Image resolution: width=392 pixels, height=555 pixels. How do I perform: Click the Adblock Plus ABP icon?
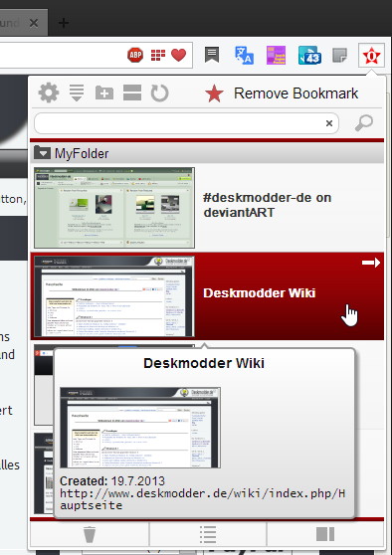tap(135, 56)
